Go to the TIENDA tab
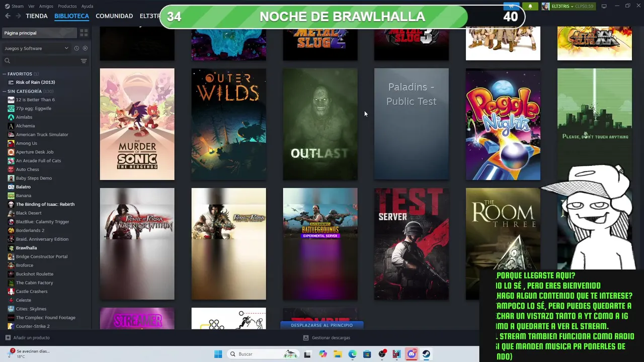 pyautogui.click(x=37, y=16)
